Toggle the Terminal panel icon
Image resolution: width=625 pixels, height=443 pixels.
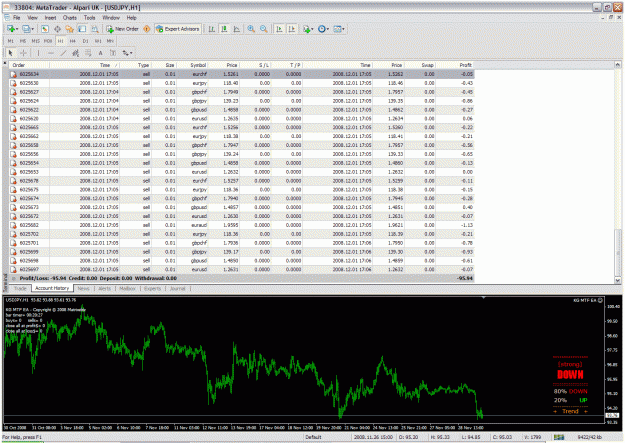82,29
